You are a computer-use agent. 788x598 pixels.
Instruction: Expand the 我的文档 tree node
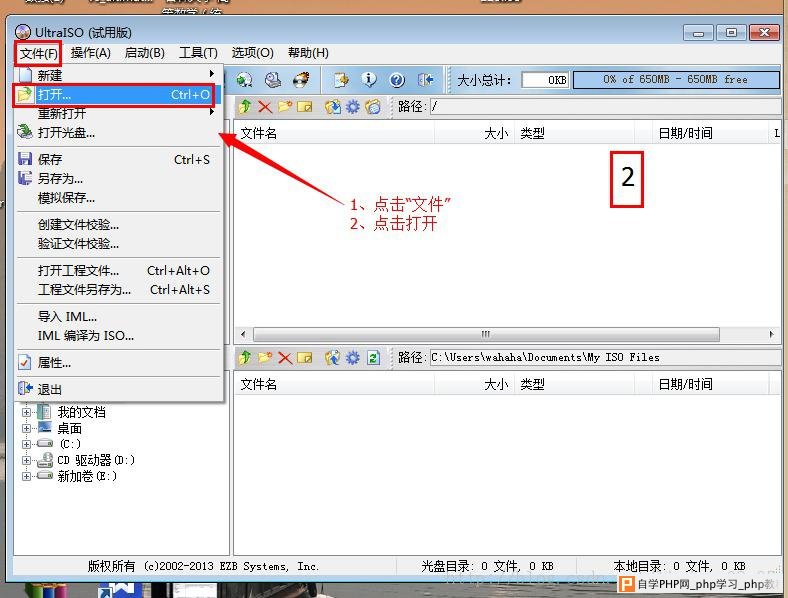click(x=26, y=412)
